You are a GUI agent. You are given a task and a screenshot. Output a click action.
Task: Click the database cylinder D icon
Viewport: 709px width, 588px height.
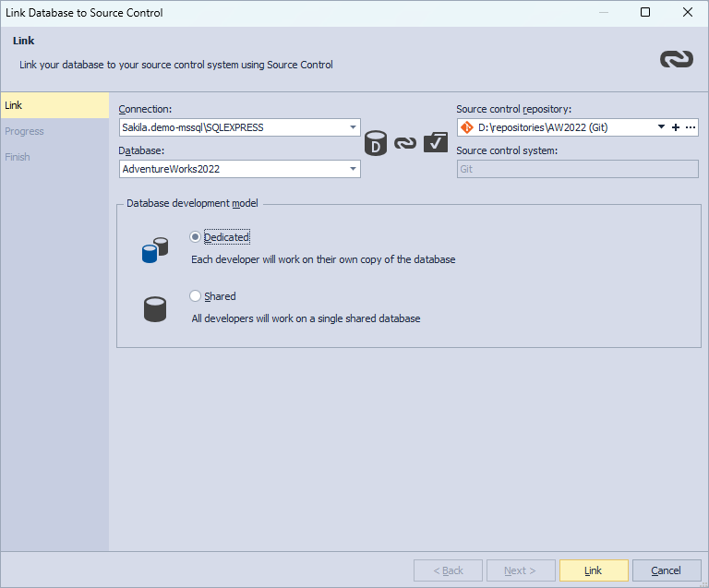376,143
